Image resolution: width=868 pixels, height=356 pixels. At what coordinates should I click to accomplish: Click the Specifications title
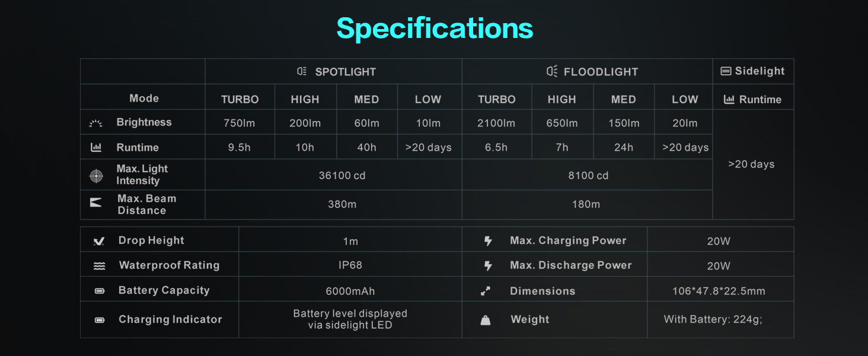[435, 28]
